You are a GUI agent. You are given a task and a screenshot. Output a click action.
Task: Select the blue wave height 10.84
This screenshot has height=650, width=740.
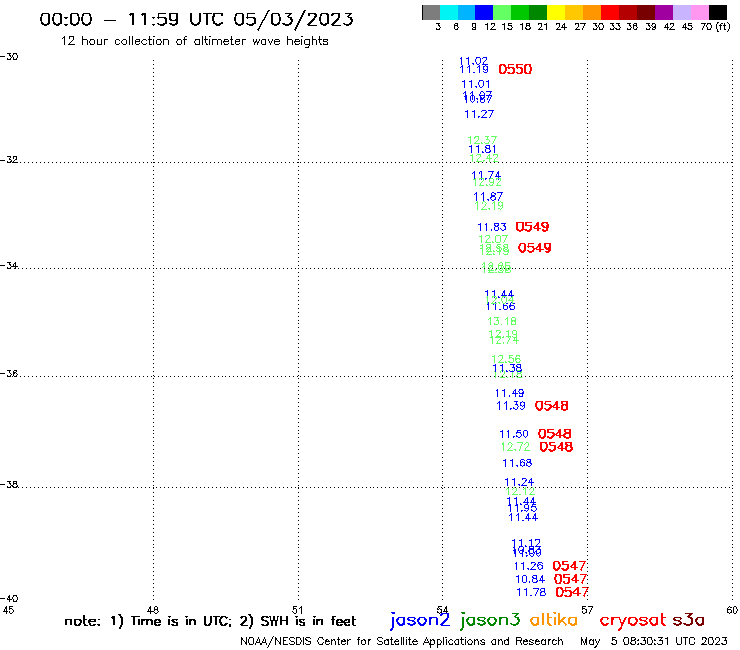tap(530, 579)
